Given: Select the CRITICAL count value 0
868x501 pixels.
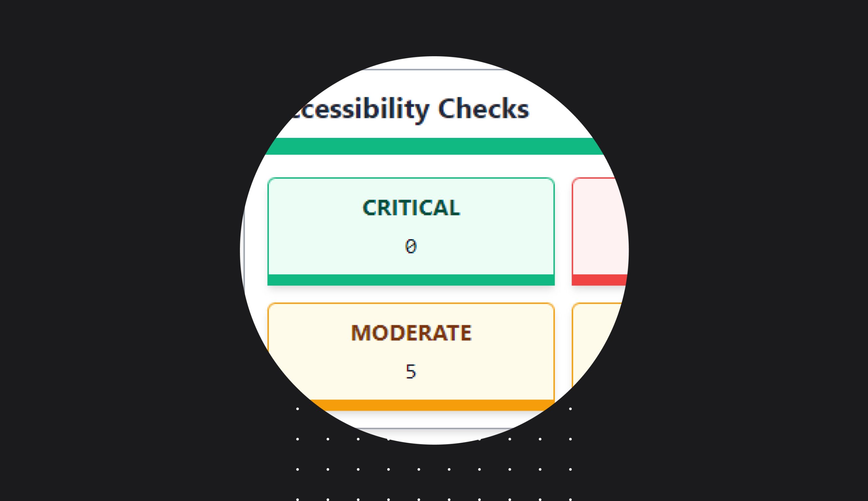Looking at the screenshot, I should 411,246.
